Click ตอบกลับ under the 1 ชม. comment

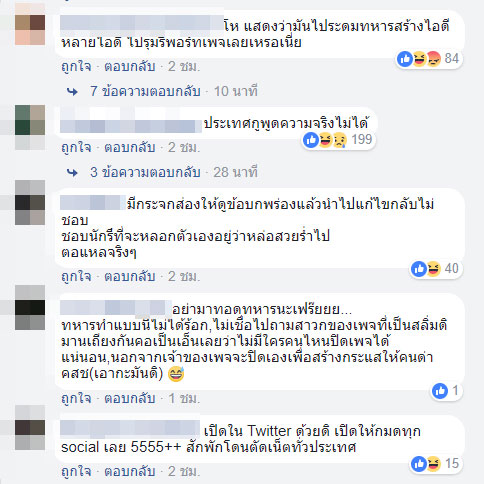tap(130, 398)
